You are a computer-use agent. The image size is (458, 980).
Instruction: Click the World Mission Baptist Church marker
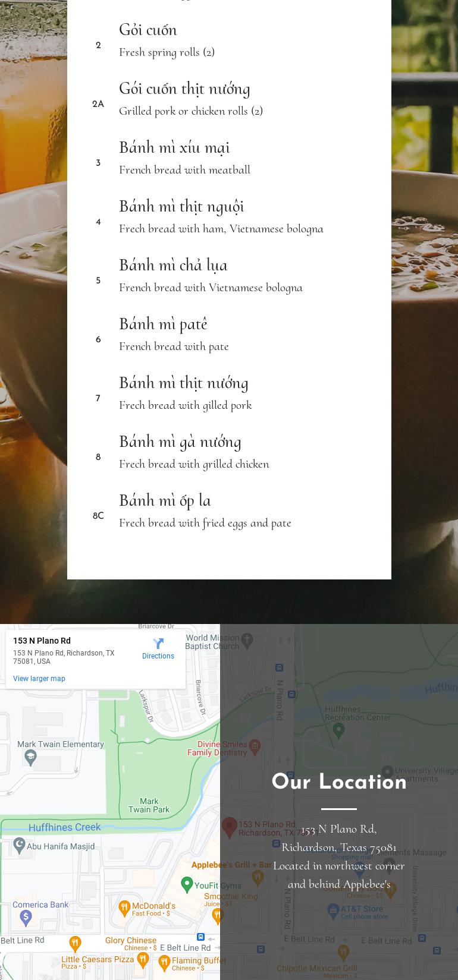(x=247, y=640)
